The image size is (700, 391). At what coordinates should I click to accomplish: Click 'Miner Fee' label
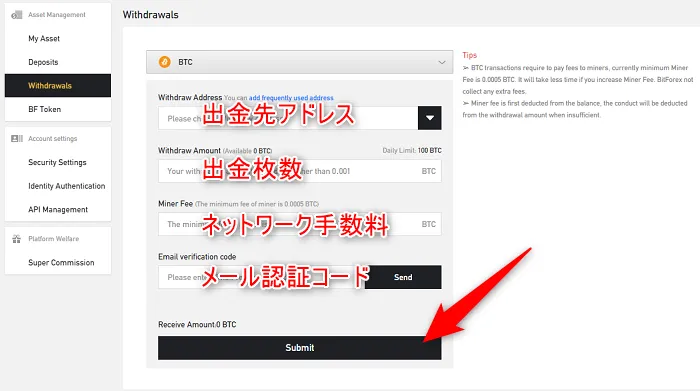point(175,204)
